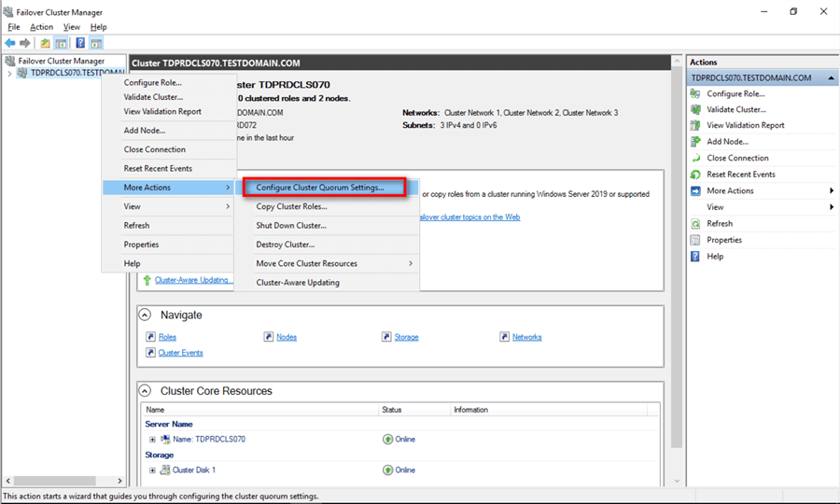Open Move Core Cluster Resources submenu
Screen dimensions: 840x504
[x=306, y=263]
